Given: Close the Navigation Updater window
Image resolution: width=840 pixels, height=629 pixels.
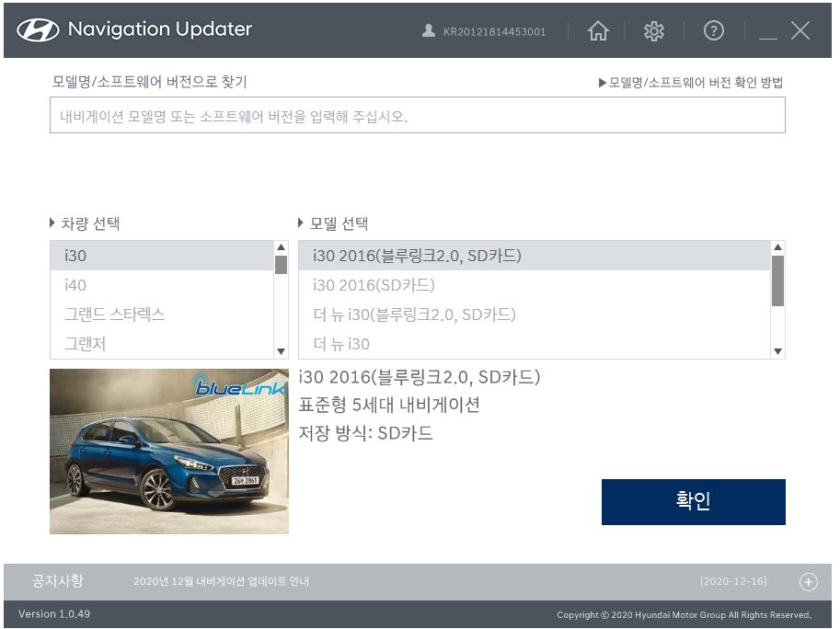Looking at the screenshot, I should [x=800, y=30].
